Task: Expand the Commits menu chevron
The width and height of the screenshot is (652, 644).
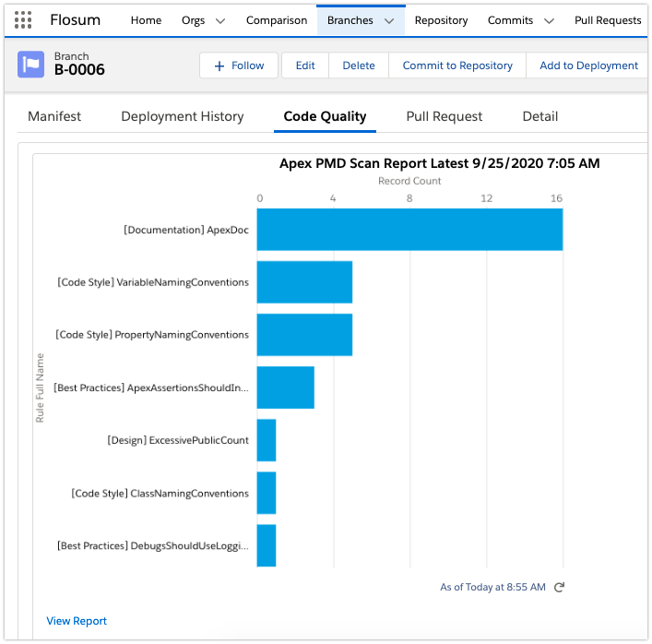Action: (550, 21)
